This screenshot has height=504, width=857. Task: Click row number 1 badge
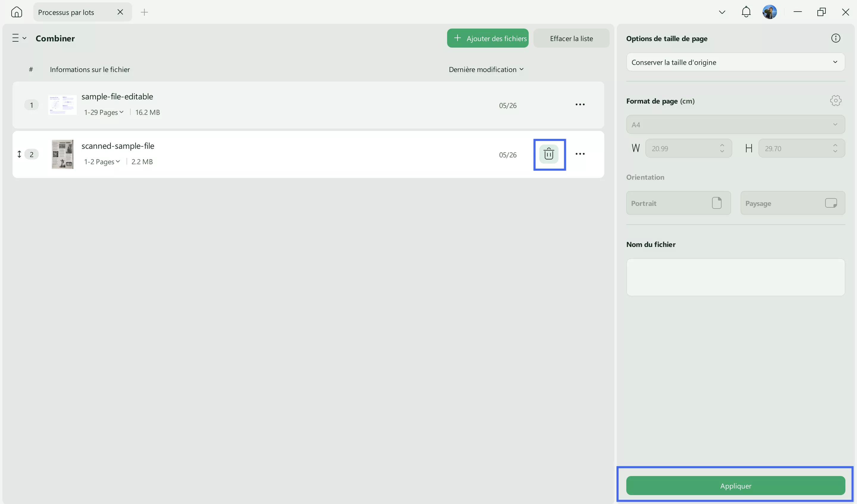pos(32,105)
